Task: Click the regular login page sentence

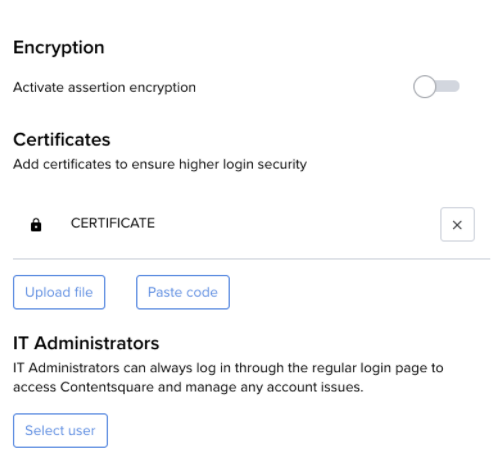Action: 228,377
